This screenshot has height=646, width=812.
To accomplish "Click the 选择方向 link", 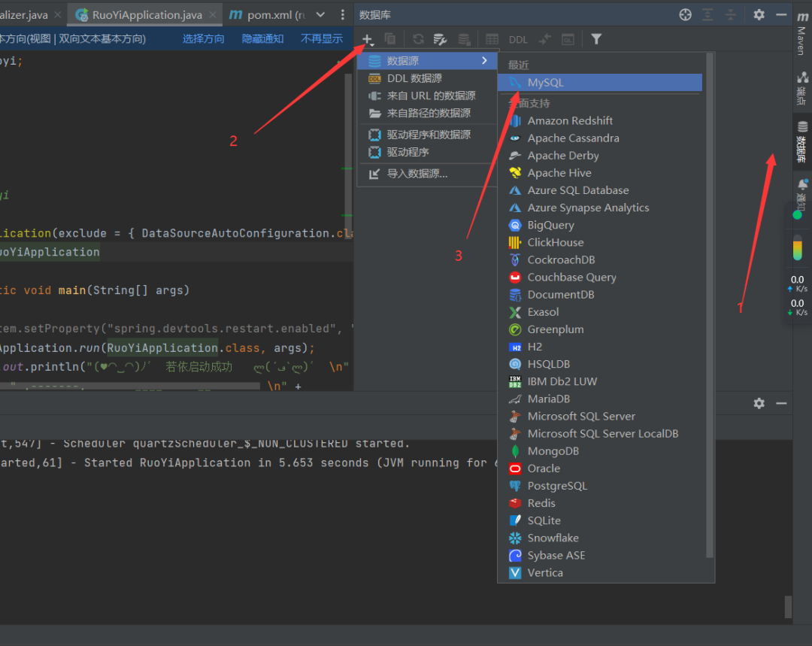I will (203, 39).
